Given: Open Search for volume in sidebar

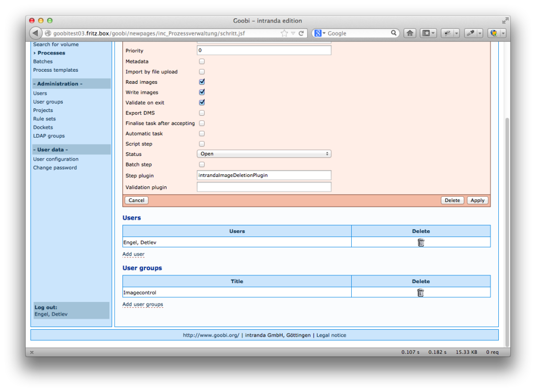Looking at the screenshot, I should [x=55, y=44].
